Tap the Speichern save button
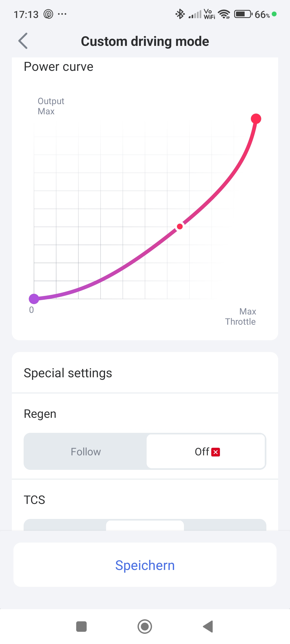The width and height of the screenshot is (290, 644). coord(145,565)
